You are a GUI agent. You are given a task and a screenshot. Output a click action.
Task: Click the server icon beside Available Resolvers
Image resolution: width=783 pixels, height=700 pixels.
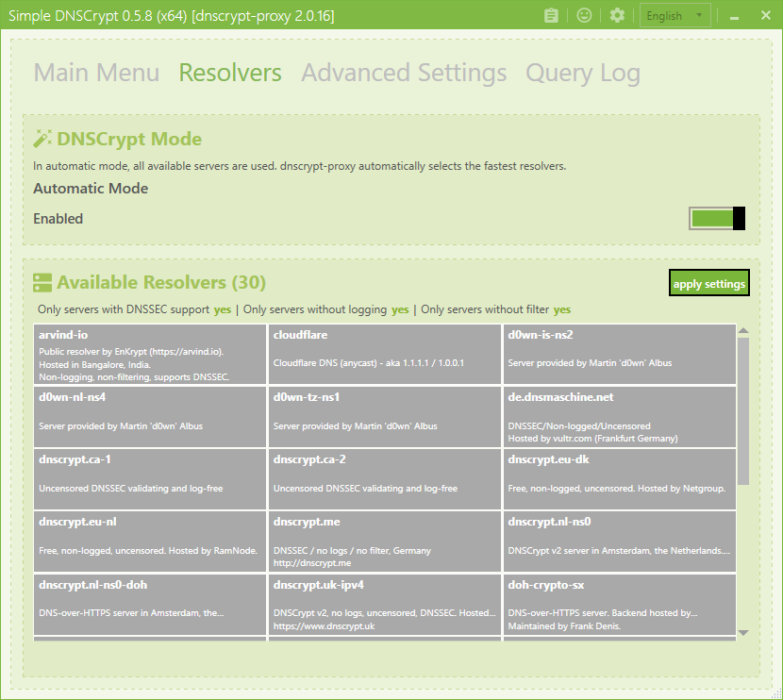point(42,282)
